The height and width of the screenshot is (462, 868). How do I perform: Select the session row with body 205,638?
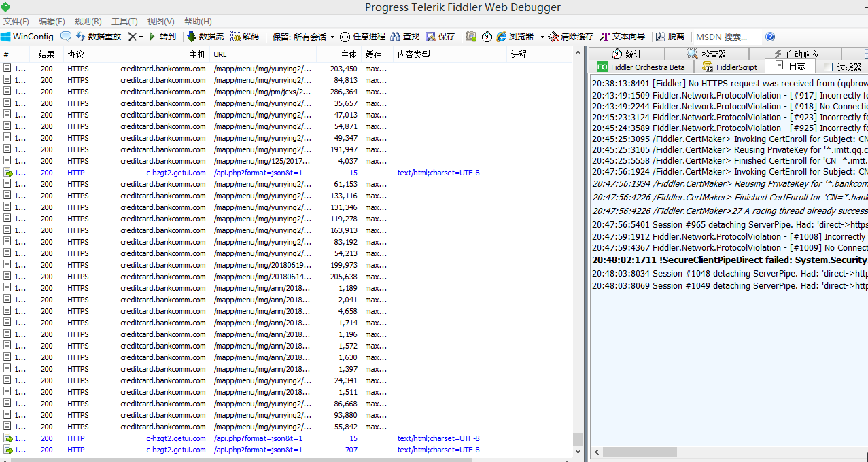[286, 277]
